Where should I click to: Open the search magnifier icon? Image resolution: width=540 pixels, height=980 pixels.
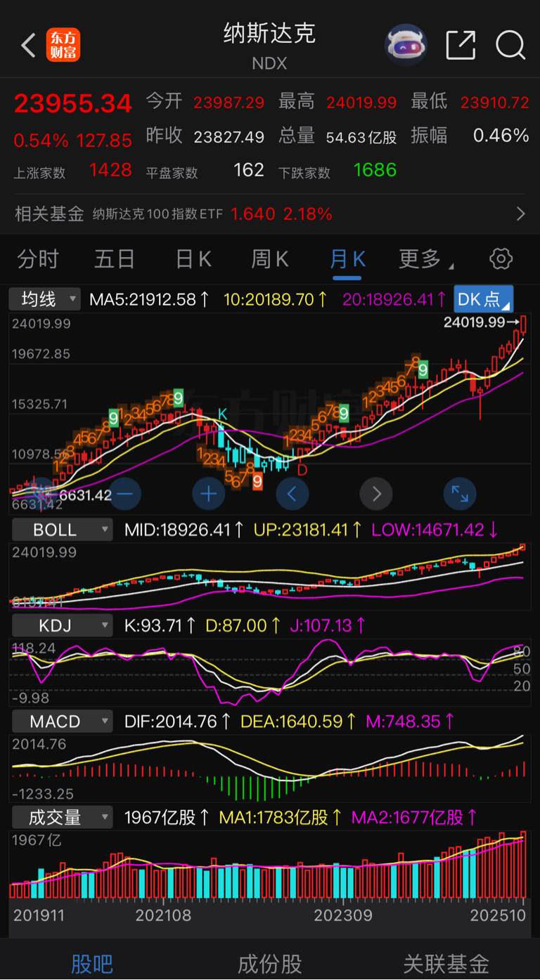(x=510, y=45)
